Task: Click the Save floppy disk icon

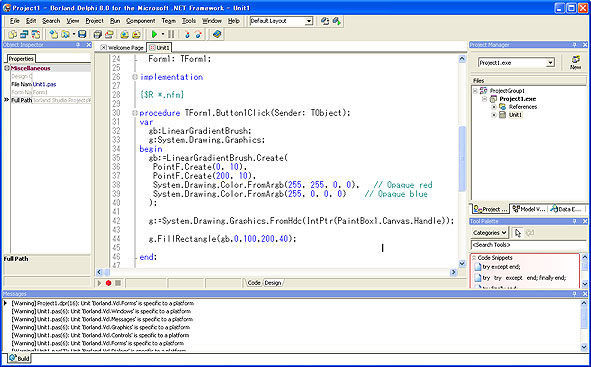Action: click(x=82, y=34)
